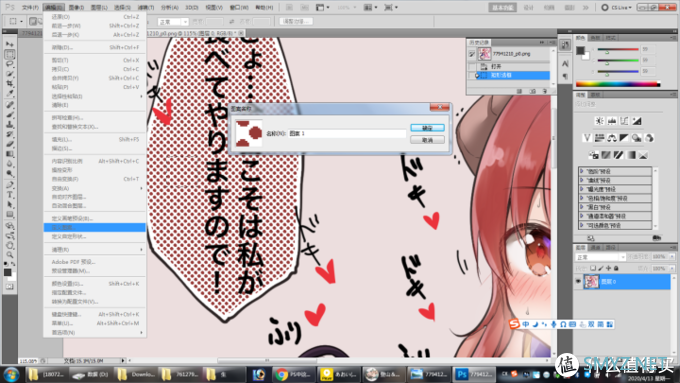
Task: Select the Spot Healing Brush tool
Action: point(10,105)
